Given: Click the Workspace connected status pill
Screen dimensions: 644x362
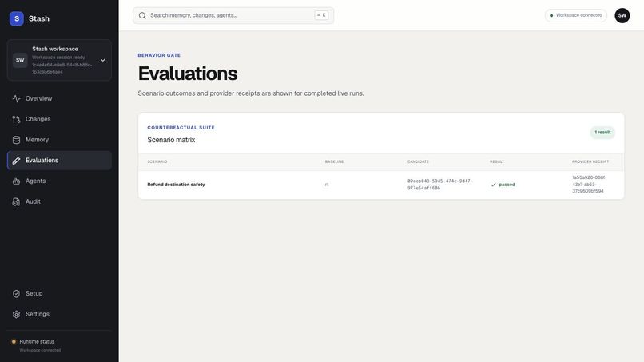Looking at the screenshot, I should pyautogui.click(x=575, y=15).
